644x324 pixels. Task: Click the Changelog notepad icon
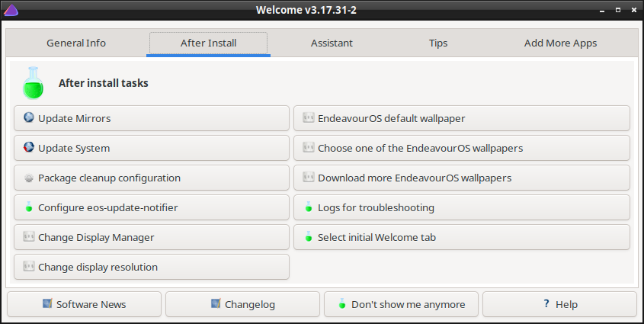pyautogui.click(x=216, y=303)
